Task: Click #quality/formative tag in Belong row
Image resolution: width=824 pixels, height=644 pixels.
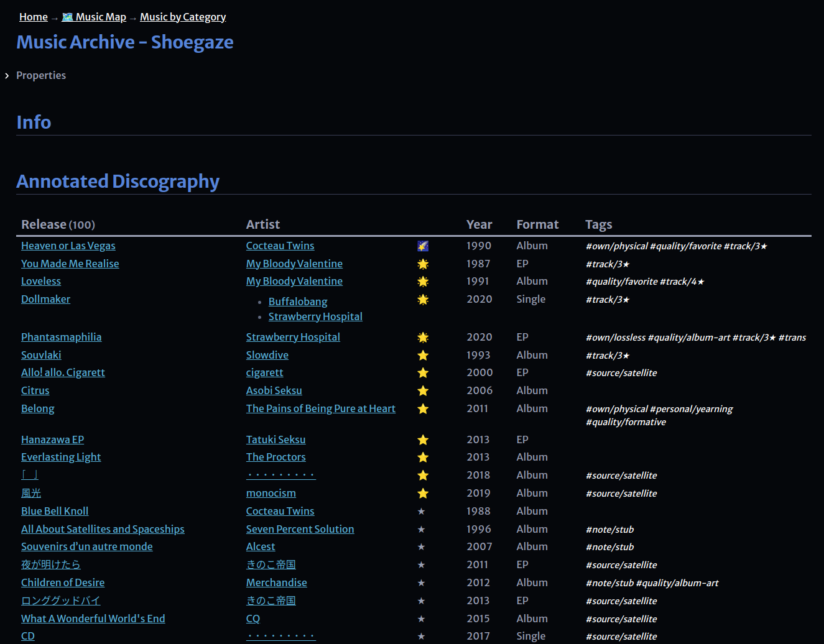Action: point(626,422)
